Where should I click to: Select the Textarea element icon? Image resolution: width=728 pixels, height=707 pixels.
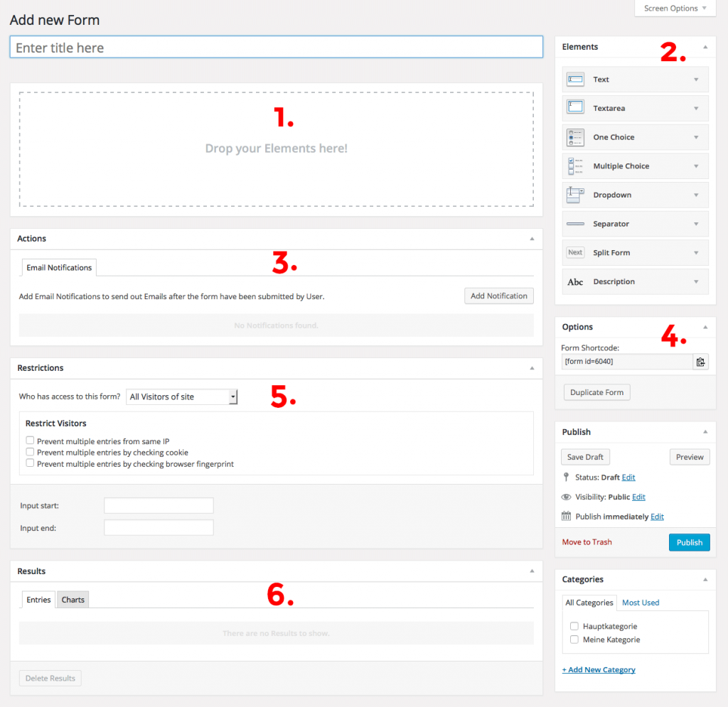[576, 108]
